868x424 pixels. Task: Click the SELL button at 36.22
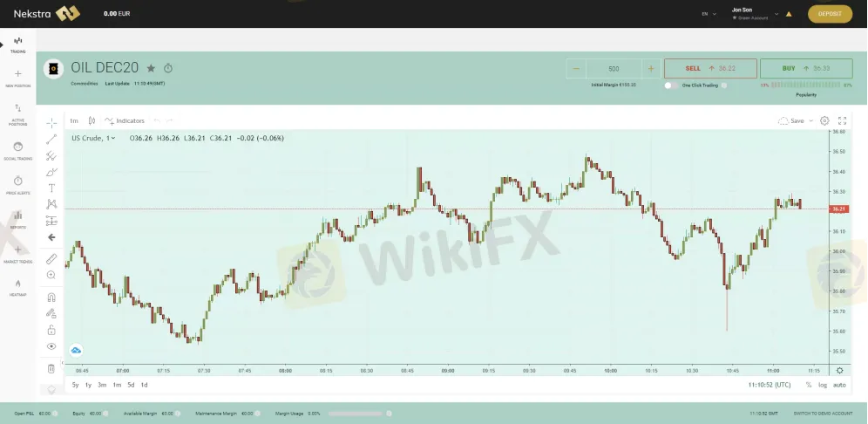click(709, 68)
